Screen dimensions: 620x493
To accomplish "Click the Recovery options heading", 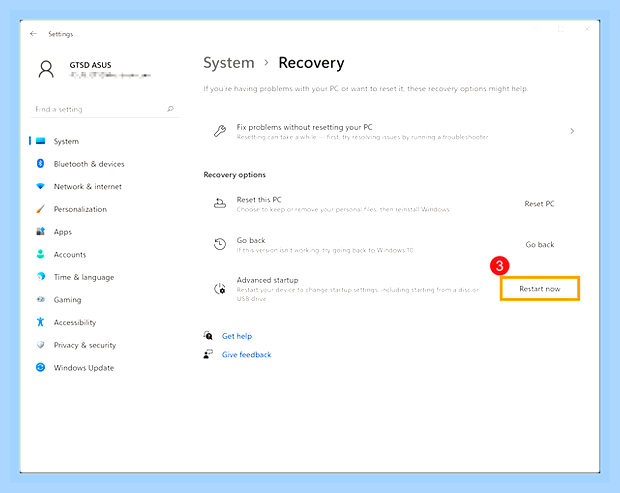I will [x=234, y=174].
